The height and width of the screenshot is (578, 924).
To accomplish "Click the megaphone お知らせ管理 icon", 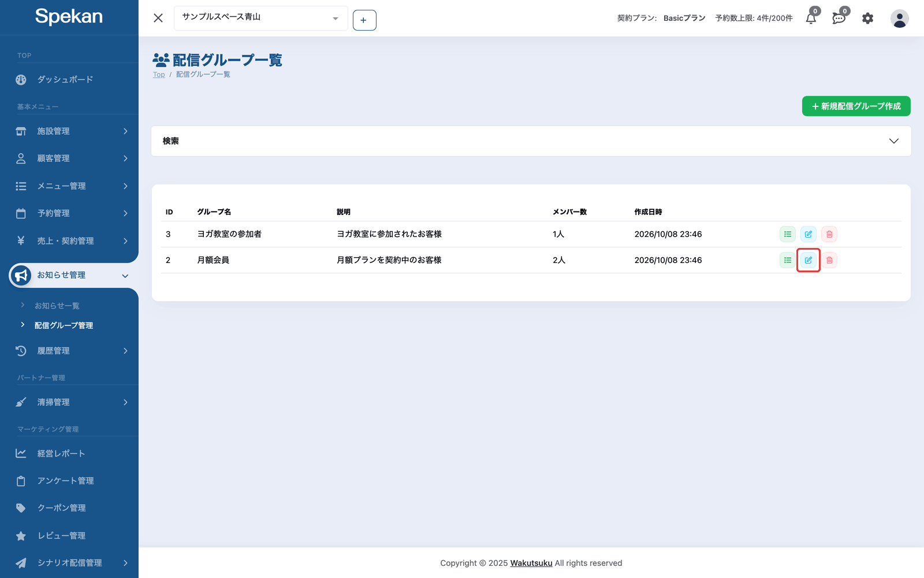I will coord(21,275).
